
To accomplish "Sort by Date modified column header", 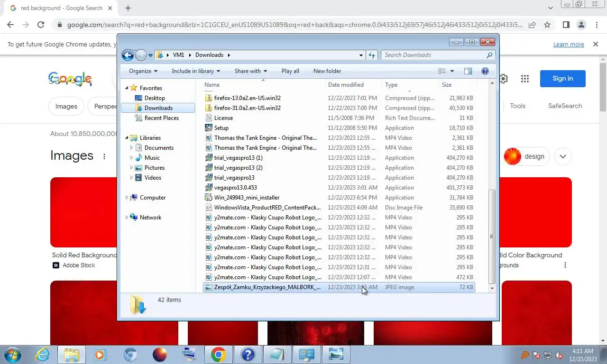I will [x=354, y=85].
